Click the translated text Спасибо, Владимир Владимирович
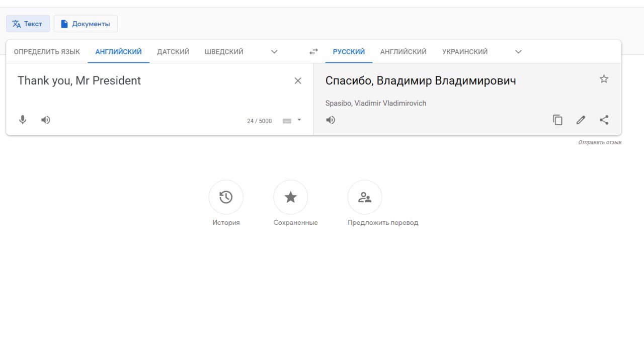644x347 pixels. pos(421,80)
